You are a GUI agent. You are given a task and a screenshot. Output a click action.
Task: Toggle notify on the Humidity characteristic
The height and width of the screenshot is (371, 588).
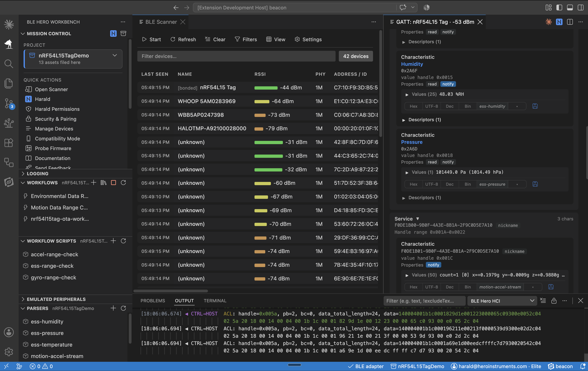(448, 84)
